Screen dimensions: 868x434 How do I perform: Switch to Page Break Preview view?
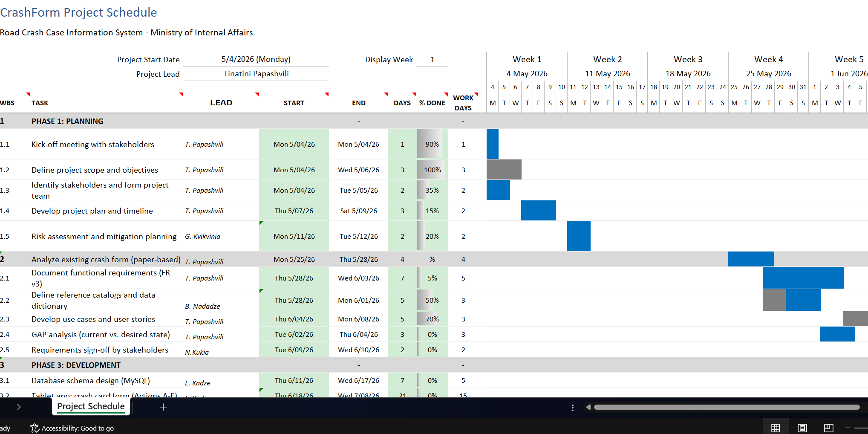[x=829, y=428]
